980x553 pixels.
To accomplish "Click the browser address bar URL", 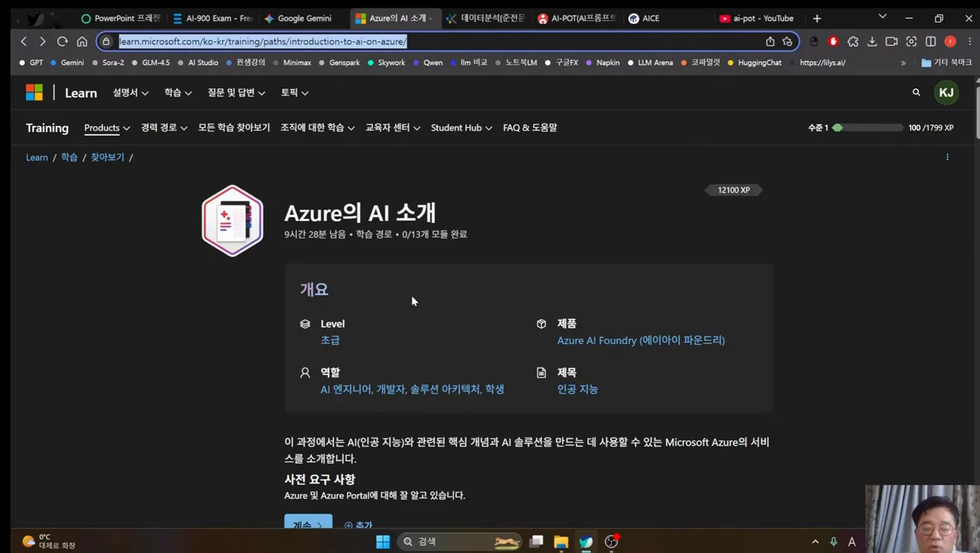I will 263,41.
